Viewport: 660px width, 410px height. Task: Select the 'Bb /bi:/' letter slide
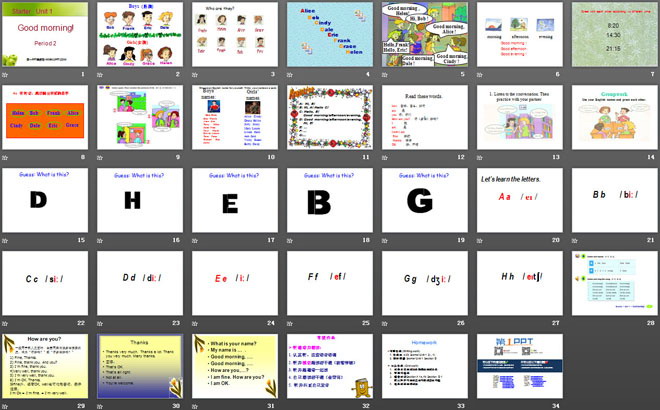pyautogui.click(x=615, y=200)
